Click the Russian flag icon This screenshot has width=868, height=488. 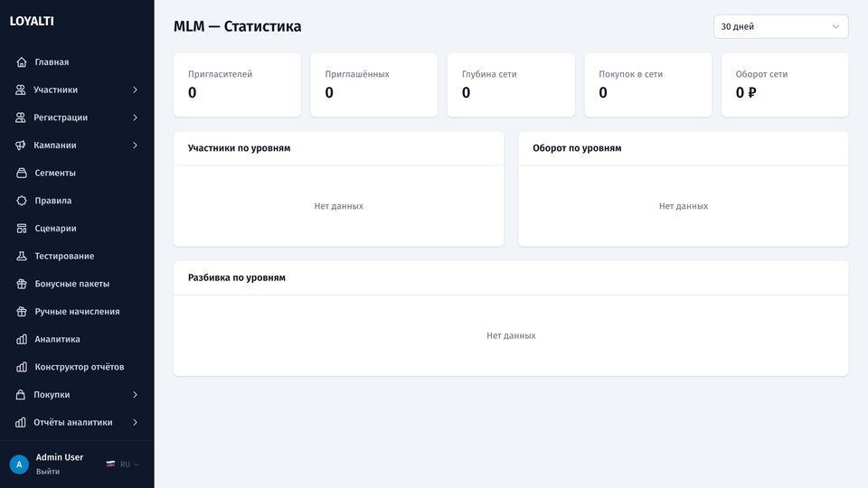[x=110, y=465]
